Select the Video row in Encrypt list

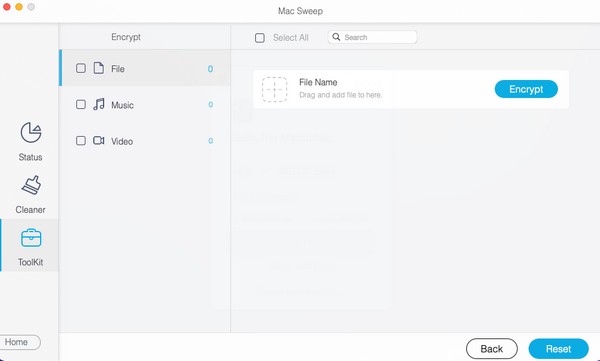tap(145, 140)
